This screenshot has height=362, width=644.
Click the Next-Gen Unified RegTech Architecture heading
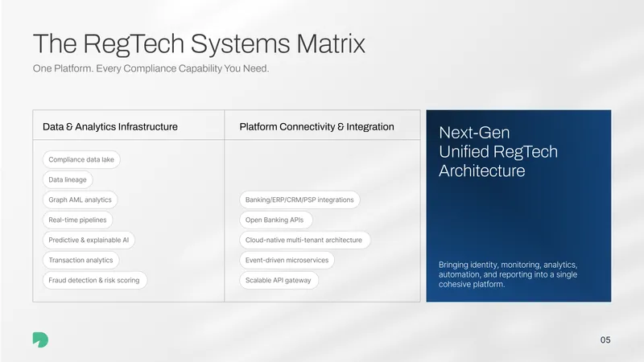(x=498, y=151)
